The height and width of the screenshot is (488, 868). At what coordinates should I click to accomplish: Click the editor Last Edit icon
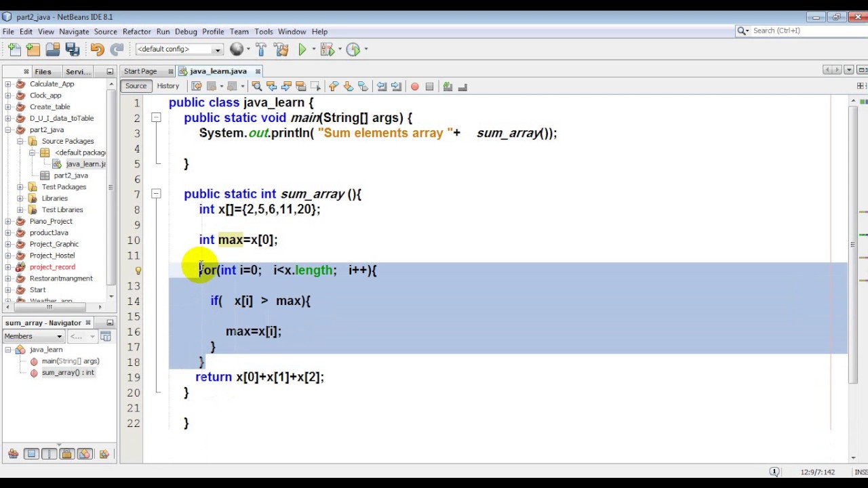coord(196,86)
